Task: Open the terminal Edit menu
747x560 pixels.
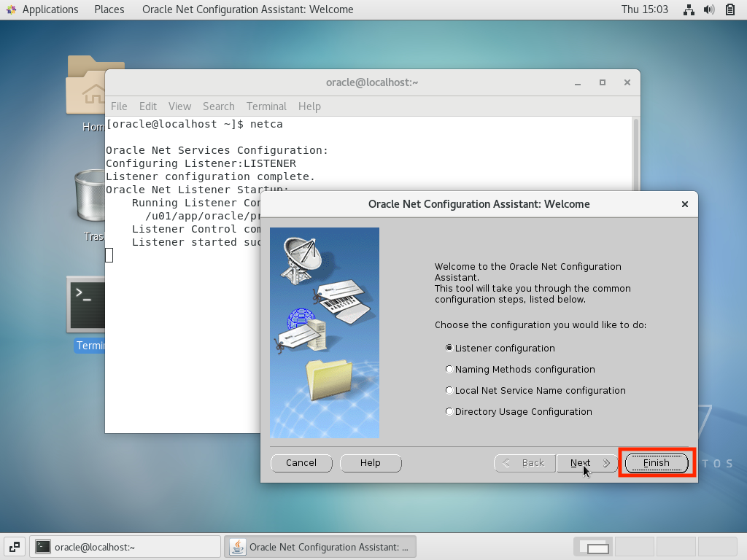Action: pos(147,106)
